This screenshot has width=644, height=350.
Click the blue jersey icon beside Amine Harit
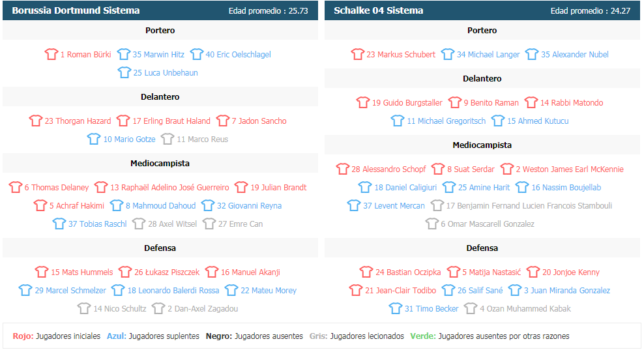(x=449, y=187)
